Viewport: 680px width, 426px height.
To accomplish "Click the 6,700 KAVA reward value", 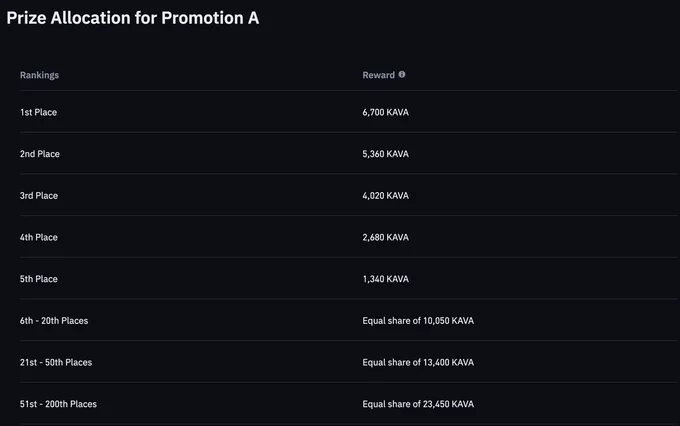I will [x=386, y=112].
